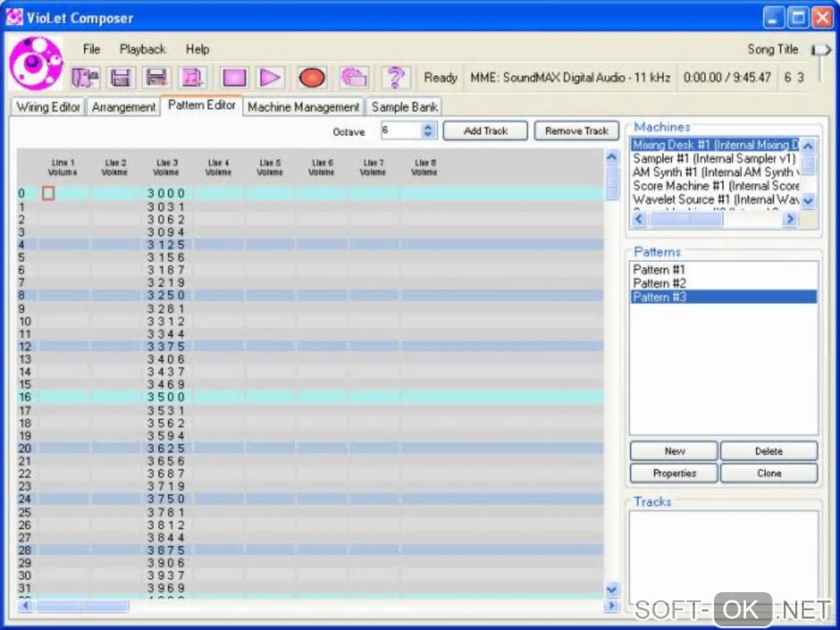Image resolution: width=840 pixels, height=630 pixels.
Task: Click the title bar application icon
Action: tap(14, 17)
